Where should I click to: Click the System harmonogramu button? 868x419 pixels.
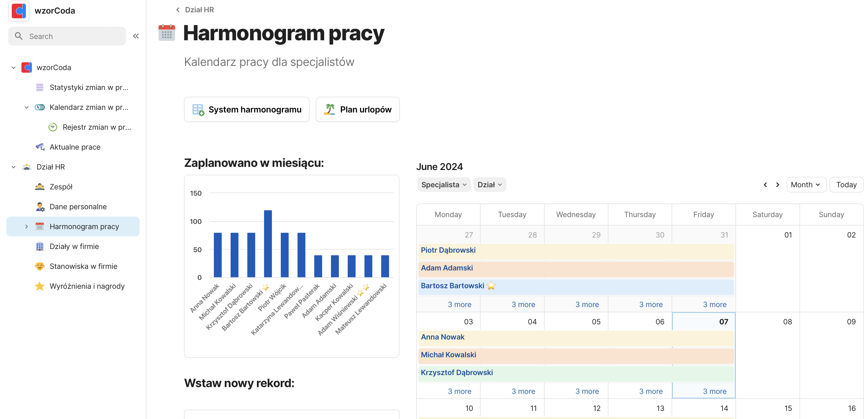coord(247,110)
